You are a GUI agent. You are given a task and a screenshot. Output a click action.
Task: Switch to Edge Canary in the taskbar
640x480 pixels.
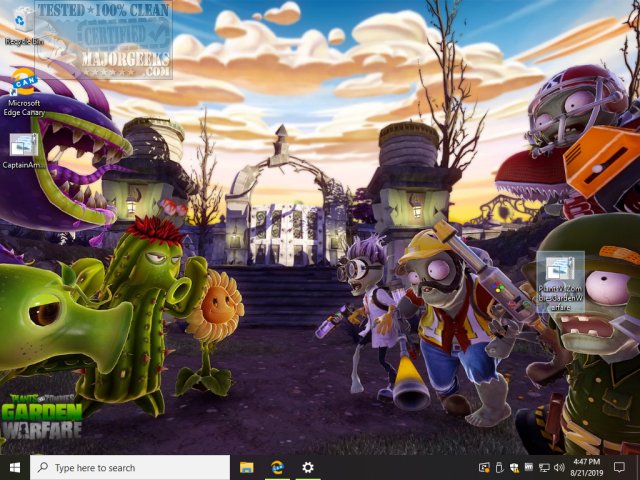pyautogui.click(x=277, y=467)
